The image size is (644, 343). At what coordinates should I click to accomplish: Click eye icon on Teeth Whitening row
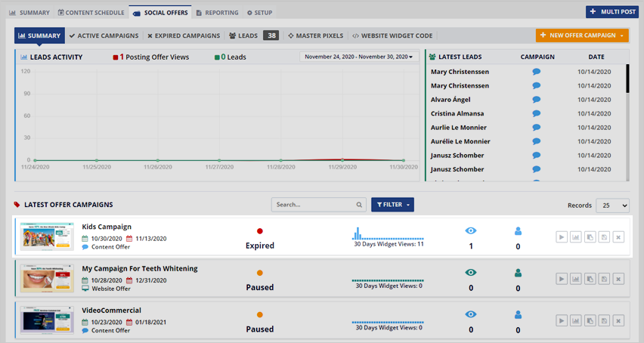coord(471,273)
